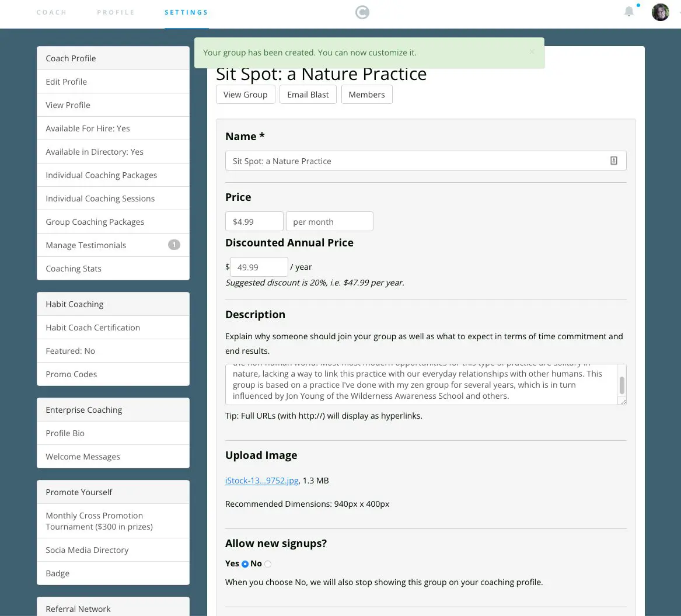Image resolution: width=681 pixels, height=616 pixels.
Task: Click the Email Blast button
Action: pos(308,94)
